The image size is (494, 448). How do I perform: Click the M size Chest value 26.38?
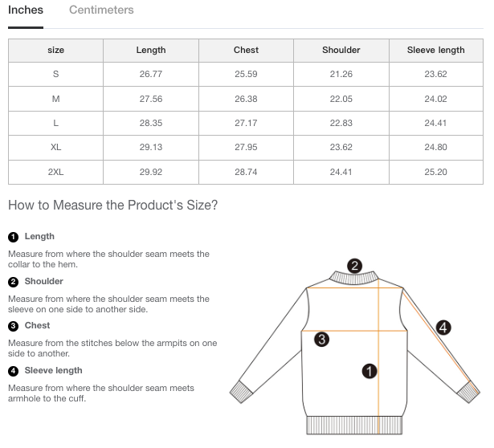pos(246,99)
